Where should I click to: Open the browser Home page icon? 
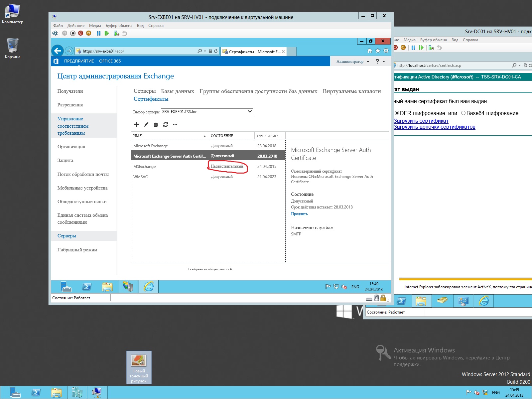tap(370, 51)
